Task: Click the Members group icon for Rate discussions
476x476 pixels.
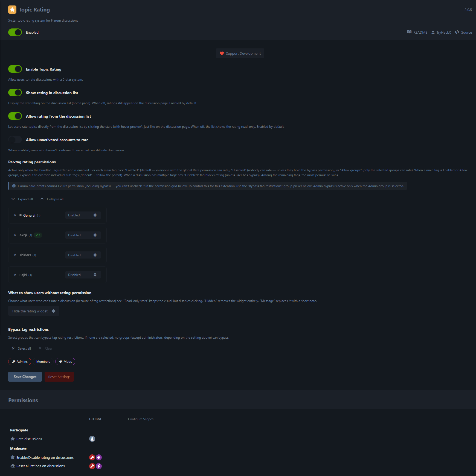Action: point(92,439)
